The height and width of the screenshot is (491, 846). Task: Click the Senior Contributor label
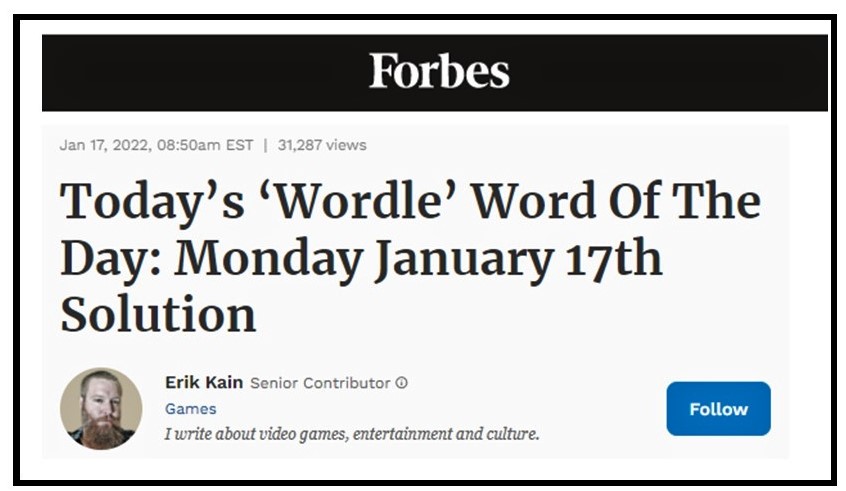point(320,383)
